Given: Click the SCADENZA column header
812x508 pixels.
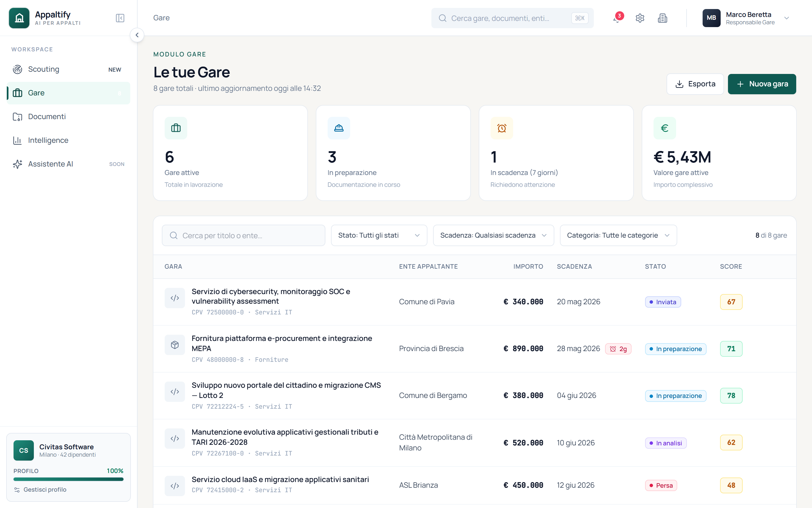Looking at the screenshot, I should coord(574,267).
